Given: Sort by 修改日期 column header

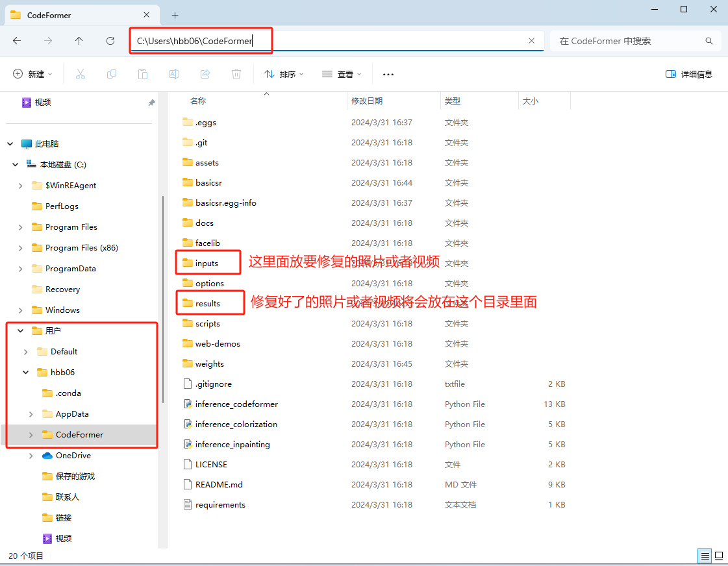Looking at the screenshot, I should (x=367, y=101).
